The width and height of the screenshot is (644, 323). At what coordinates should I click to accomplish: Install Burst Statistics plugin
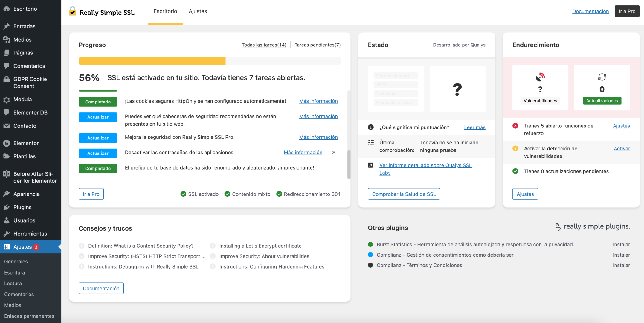pos(621,244)
